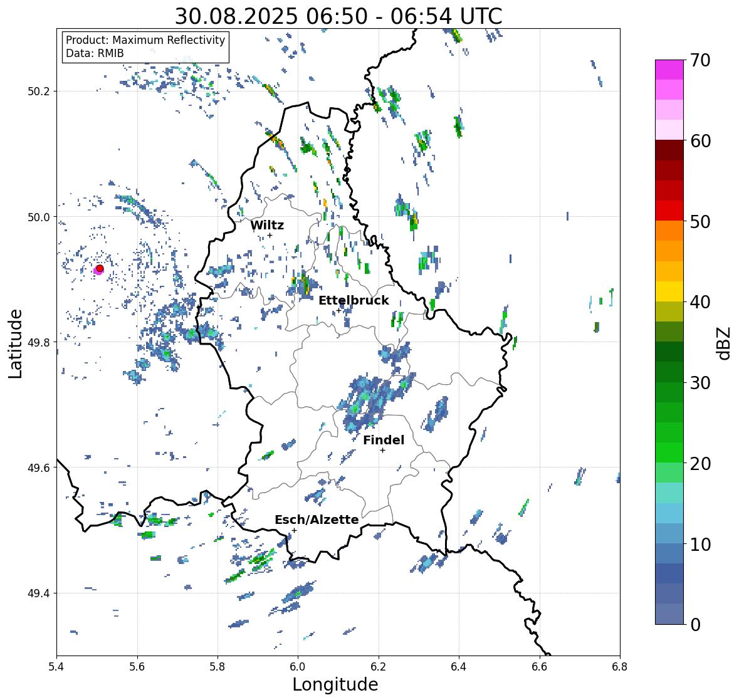Click the 50.0 latitude tick label

pos(39,217)
